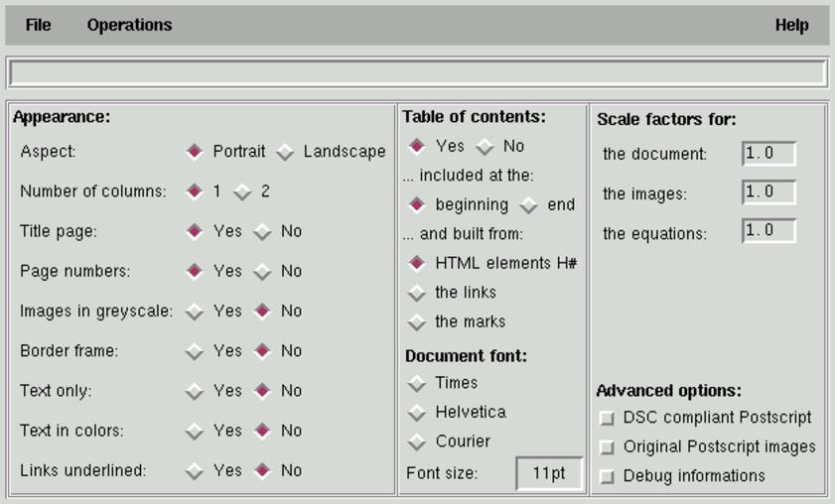Image resolution: width=835 pixels, height=504 pixels.
Task: Select Courier document font
Action: click(x=417, y=442)
